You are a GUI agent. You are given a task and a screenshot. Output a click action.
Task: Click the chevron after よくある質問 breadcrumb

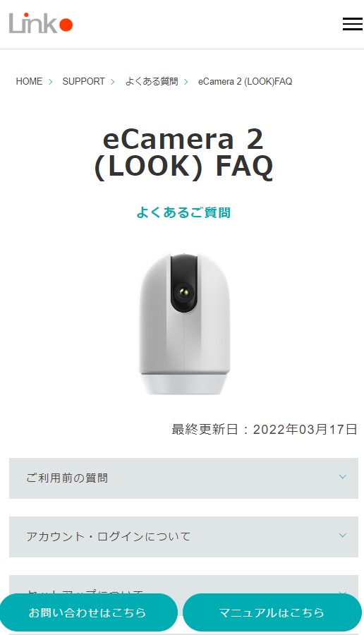[186, 82]
